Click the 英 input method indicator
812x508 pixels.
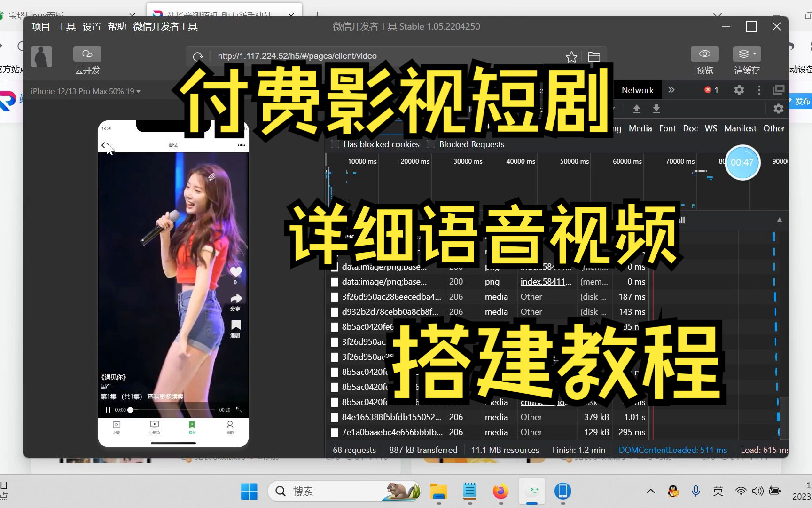718,492
